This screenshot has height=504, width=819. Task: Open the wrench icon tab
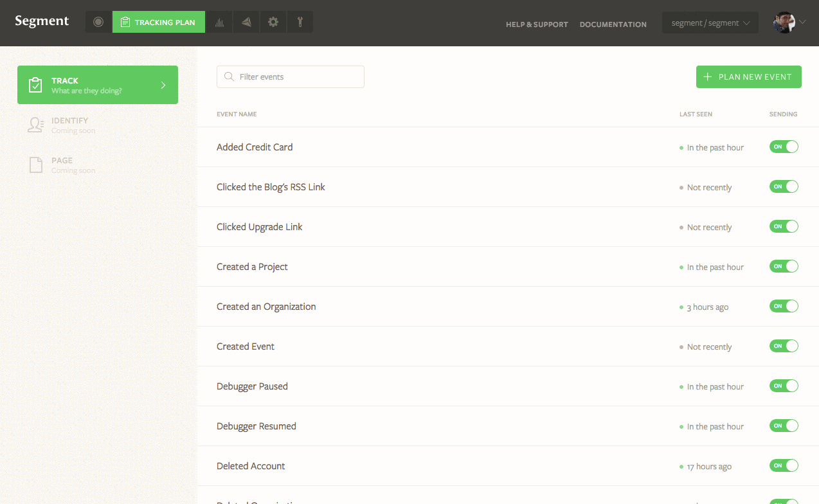300,22
